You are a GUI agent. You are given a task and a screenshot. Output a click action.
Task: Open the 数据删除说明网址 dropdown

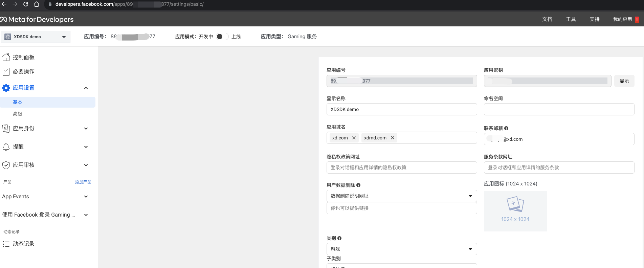tap(402, 196)
